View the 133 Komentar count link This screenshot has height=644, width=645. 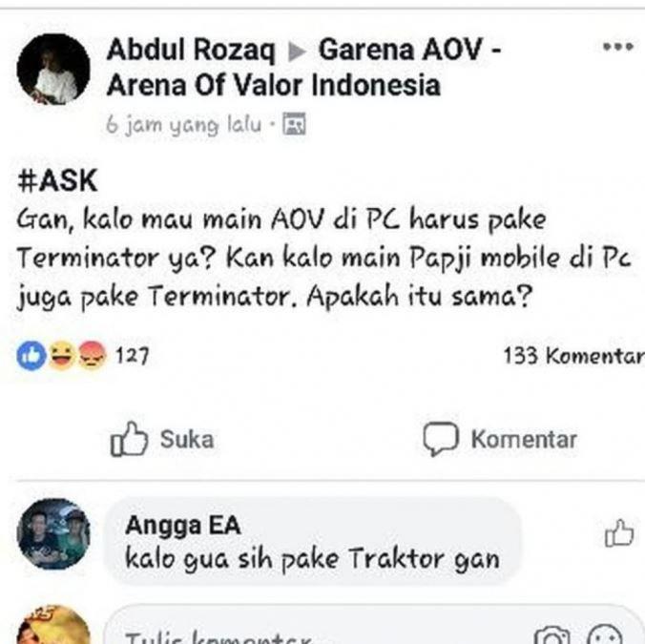(x=574, y=356)
